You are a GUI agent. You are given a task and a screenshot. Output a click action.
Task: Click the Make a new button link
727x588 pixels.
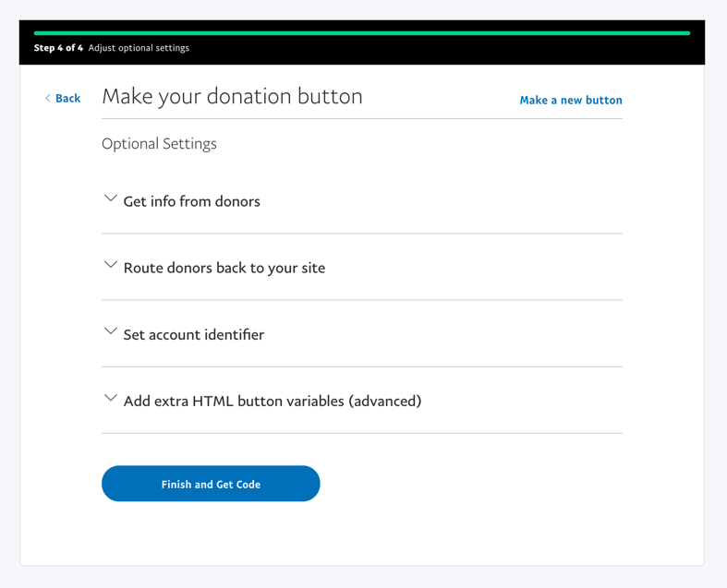point(570,100)
